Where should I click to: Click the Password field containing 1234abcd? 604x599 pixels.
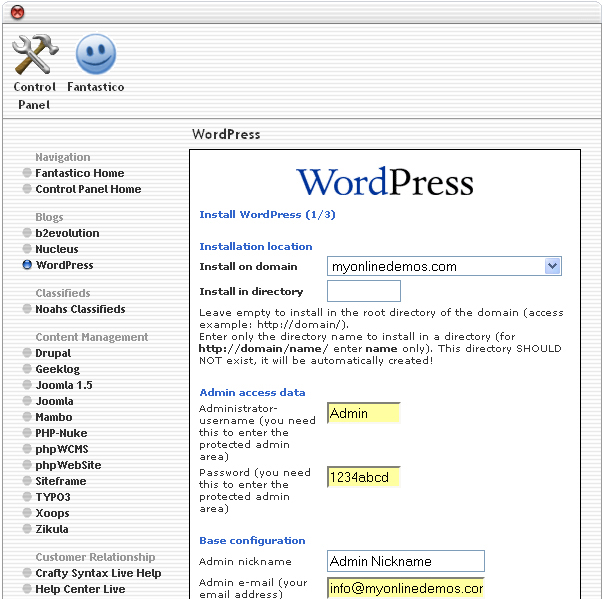364,477
